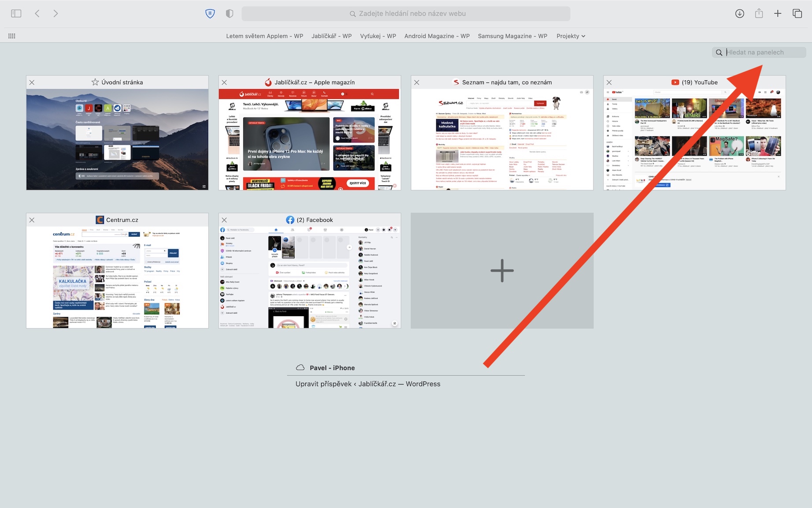Image resolution: width=812 pixels, height=508 pixels.
Task: Open a new tab with plus button
Action: click(x=778, y=14)
